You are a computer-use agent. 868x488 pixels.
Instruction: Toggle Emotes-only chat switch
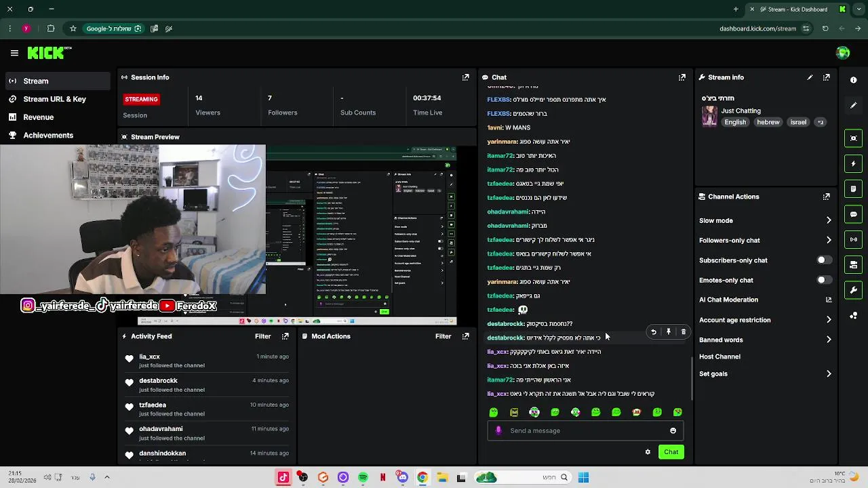(x=824, y=280)
